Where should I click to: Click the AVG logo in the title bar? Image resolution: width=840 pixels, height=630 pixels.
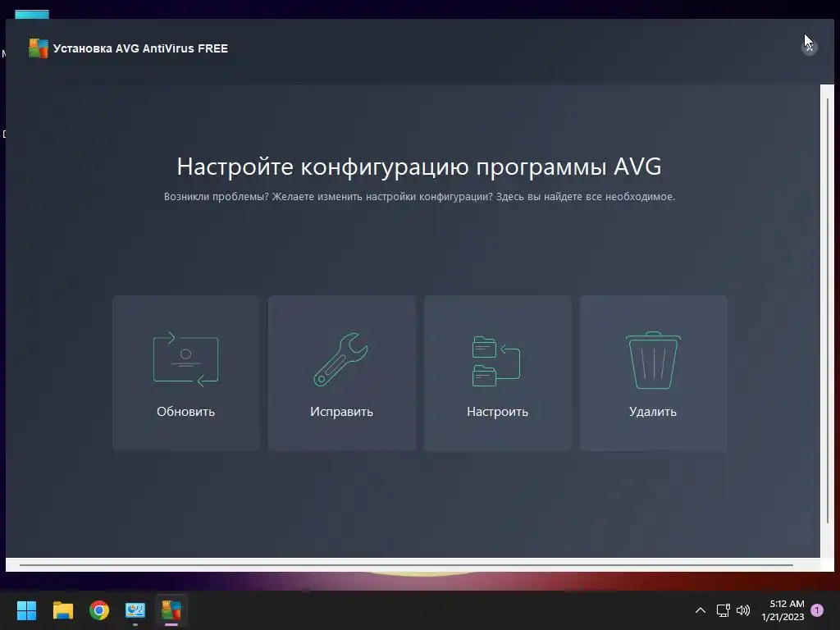point(38,48)
